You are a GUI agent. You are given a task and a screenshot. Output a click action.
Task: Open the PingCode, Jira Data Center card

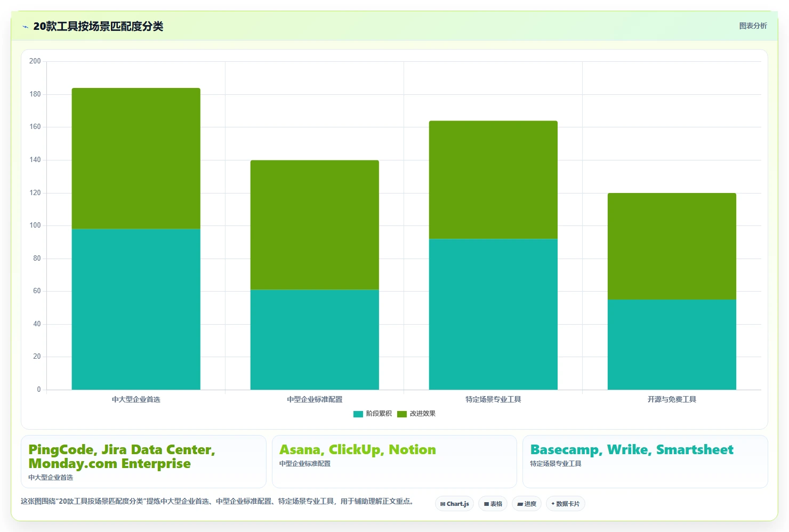point(143,462)
